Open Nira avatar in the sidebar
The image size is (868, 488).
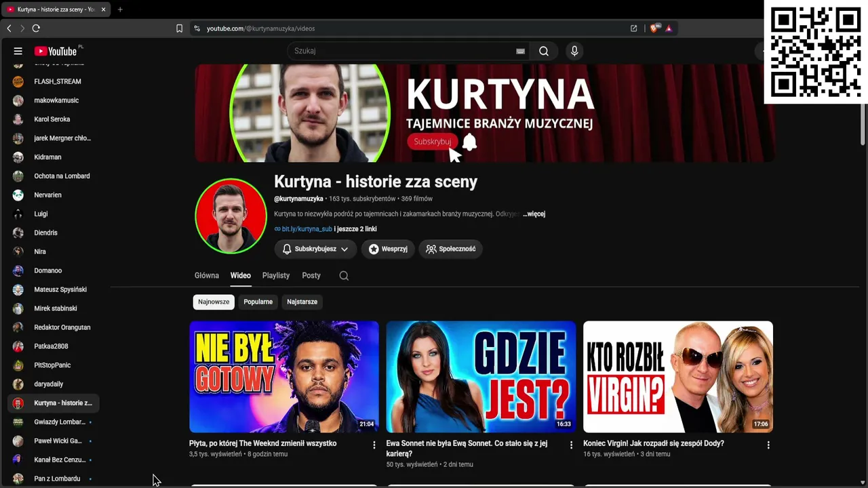tap(18, 251)
